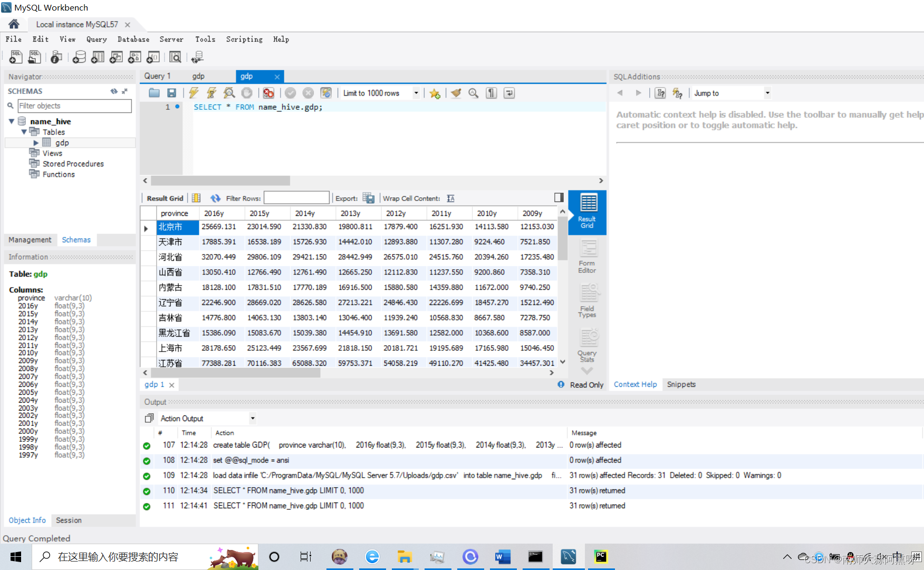The height and width of the screenshot is (570, 924).
Task: Close the gdp 1 result tab
Action: click(171, 385)
